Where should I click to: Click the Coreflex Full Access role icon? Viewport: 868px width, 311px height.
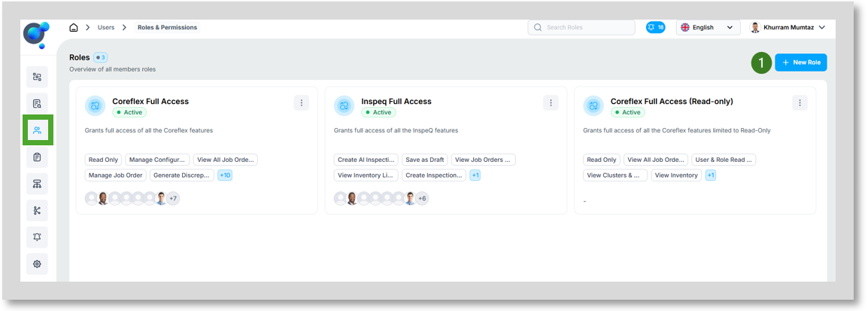(96, 106)
